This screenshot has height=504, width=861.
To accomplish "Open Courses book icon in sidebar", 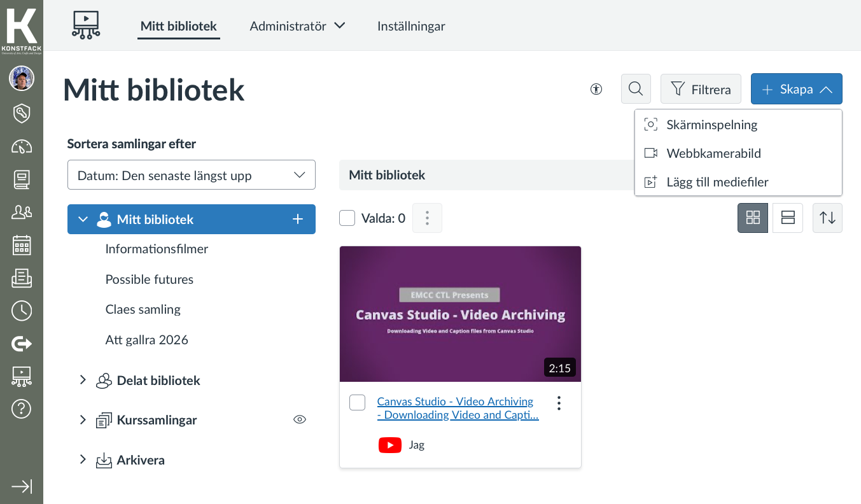I will (x=22, y=179).
